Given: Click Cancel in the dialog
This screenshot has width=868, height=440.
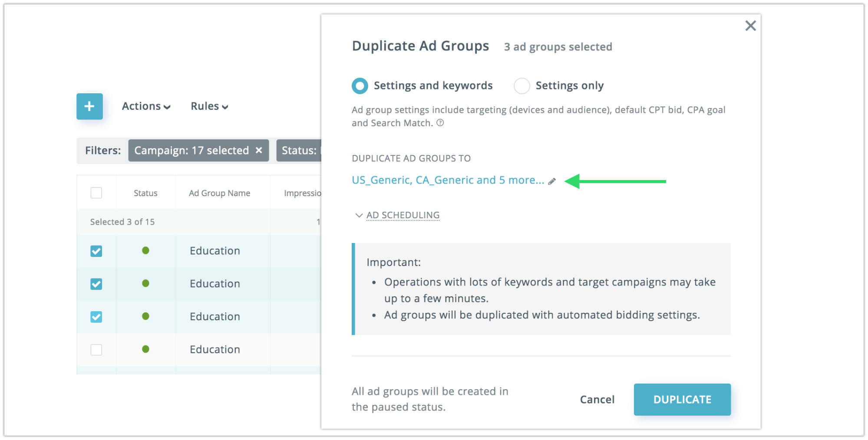Looking at the screenshot, I should pos(597,399).
